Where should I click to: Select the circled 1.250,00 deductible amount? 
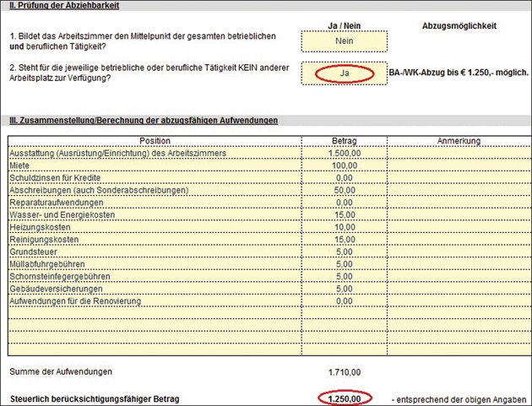coord(344,398)
